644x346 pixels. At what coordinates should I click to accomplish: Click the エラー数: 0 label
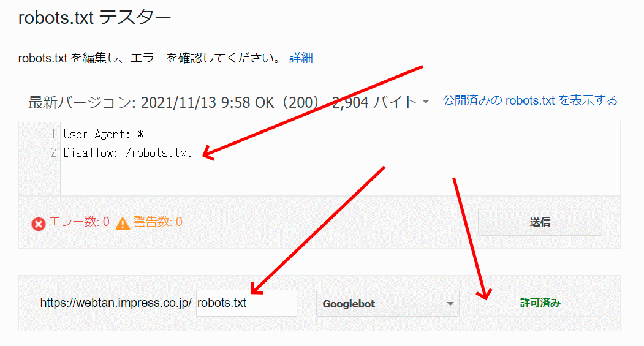pos(79,222)
